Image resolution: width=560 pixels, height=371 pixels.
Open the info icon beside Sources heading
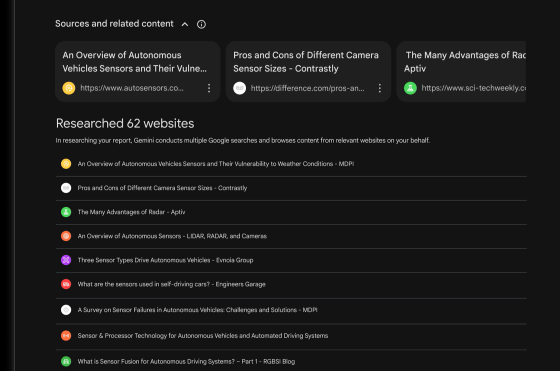click(201, 24)
